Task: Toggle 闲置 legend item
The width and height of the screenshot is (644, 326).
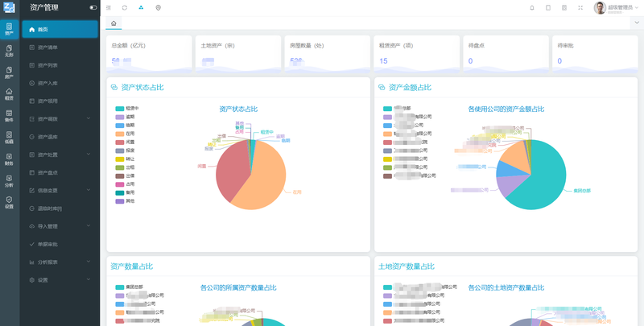Action: click(125, 142)
